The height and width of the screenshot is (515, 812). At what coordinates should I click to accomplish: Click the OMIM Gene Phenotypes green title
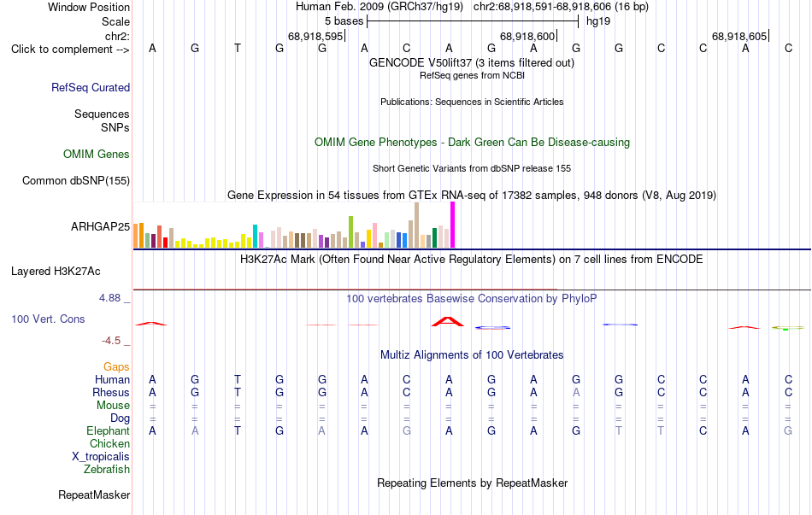(x=472, y=143)
